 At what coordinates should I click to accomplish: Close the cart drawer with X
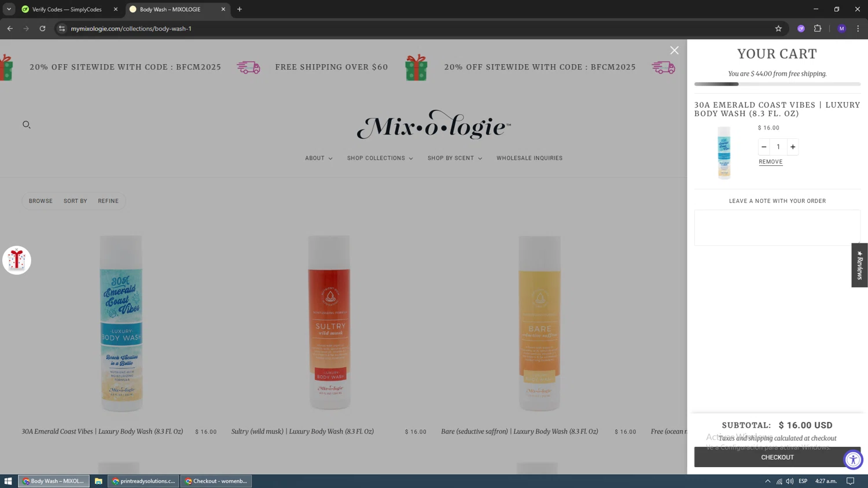click(674, 50)
